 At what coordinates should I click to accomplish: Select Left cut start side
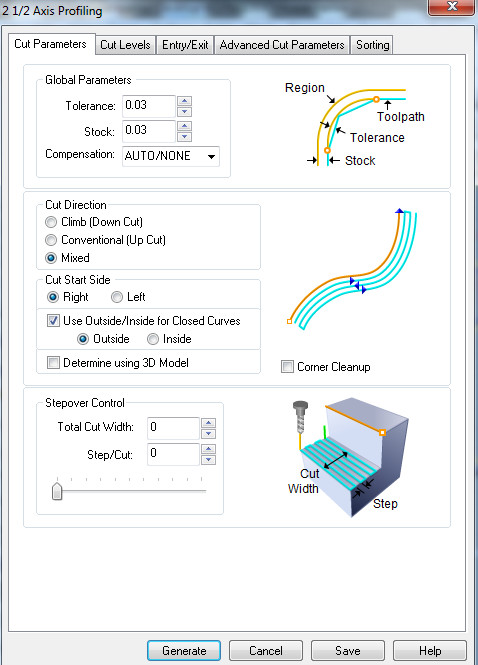pos(117,297)
